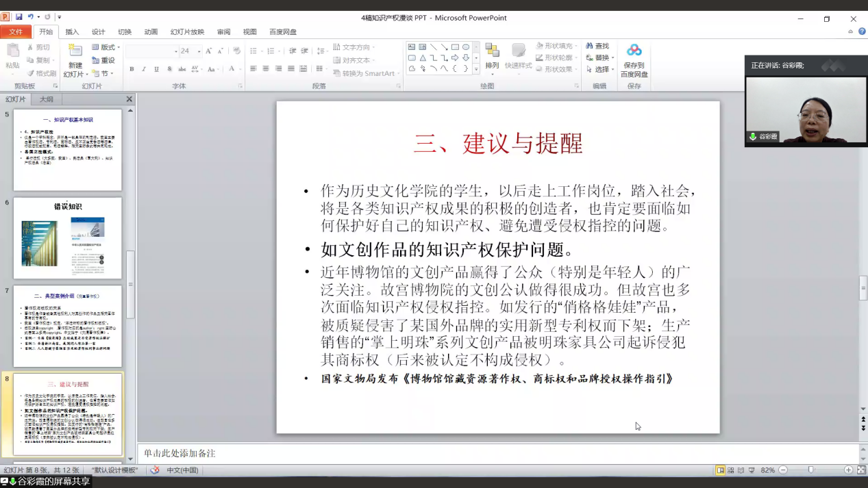868x488 pixels.
Task: Open the Insert (插入) ribbon tab
Action: [x=72, y=32]
